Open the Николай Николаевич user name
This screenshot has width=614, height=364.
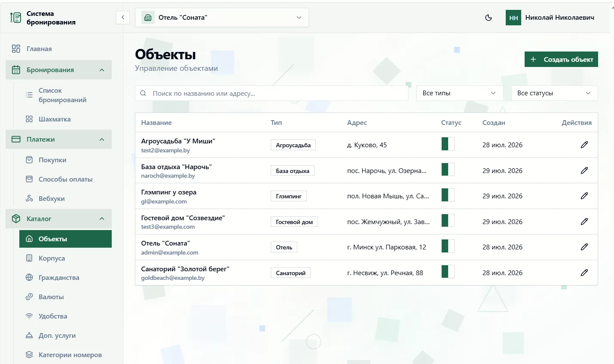(560, 18)
